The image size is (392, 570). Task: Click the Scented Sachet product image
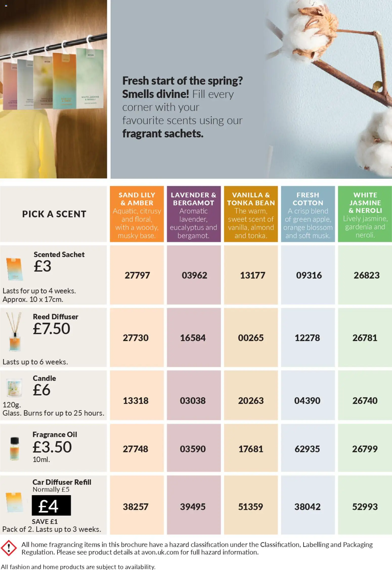(15, 269)
